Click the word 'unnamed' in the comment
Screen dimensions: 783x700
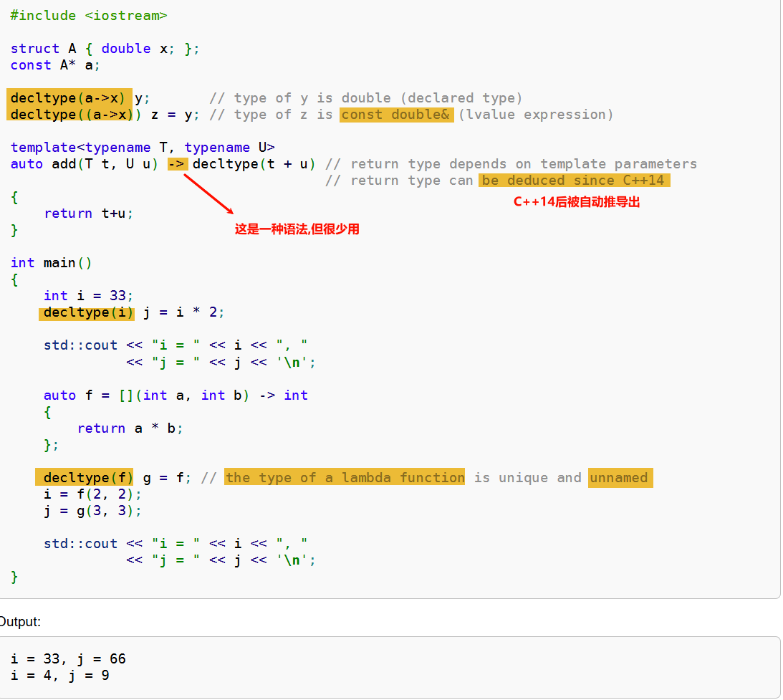click(x=619, y=477)
